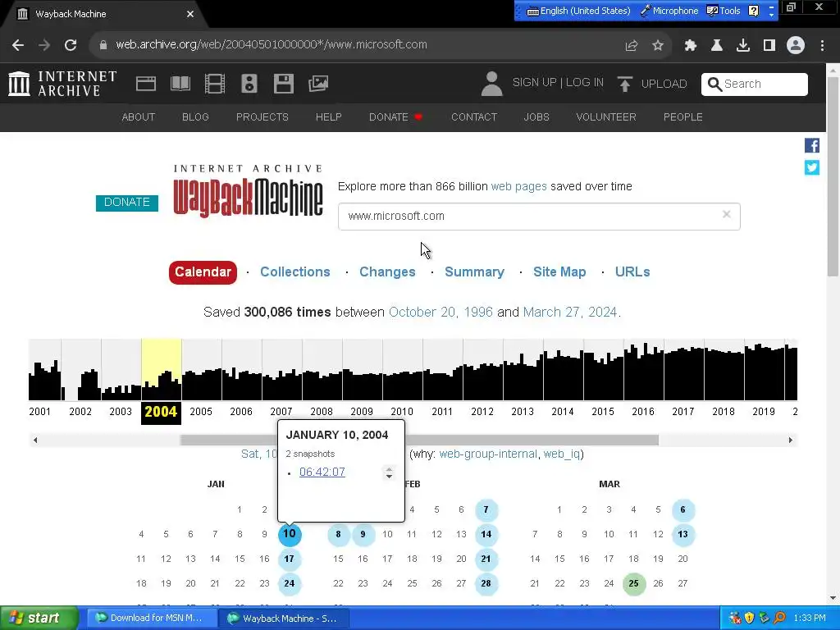This screenshot has width=840, height=630.
Task: Open the PROJECTS menu item
Action: click(x=262, y=116)
